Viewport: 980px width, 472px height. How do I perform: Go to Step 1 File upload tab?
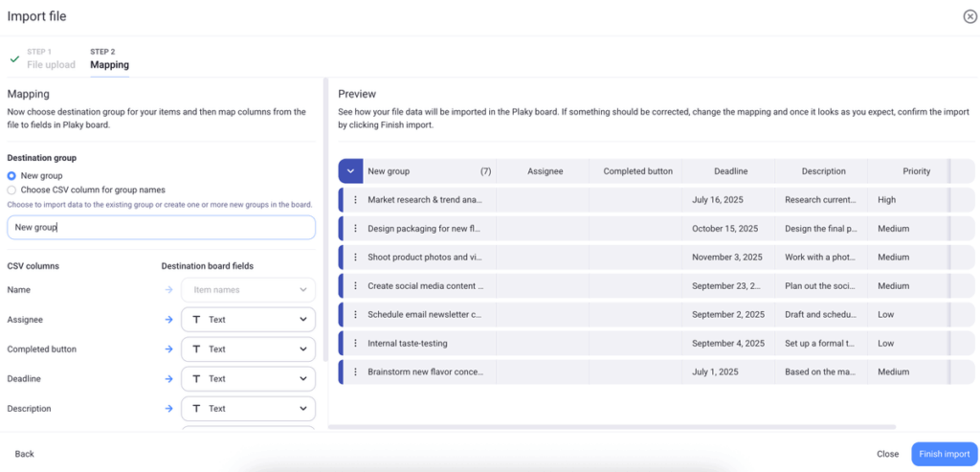tap(48, 59)
